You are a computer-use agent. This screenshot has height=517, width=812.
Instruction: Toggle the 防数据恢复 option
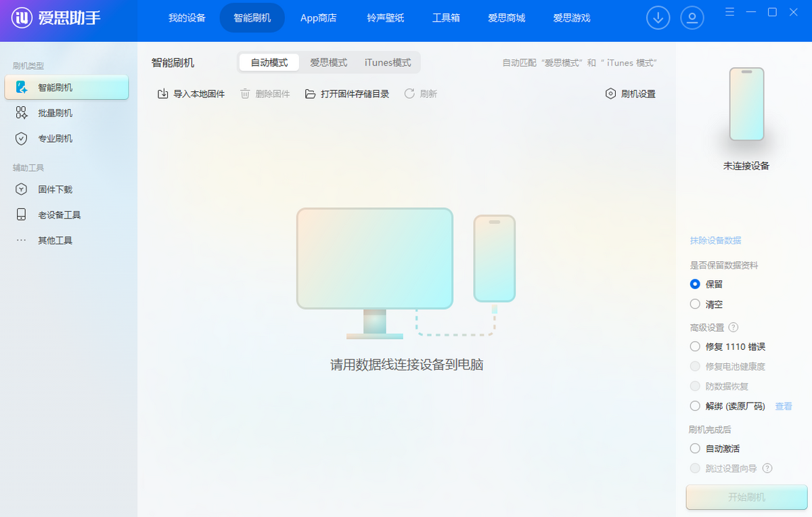[x=695, y=386]
